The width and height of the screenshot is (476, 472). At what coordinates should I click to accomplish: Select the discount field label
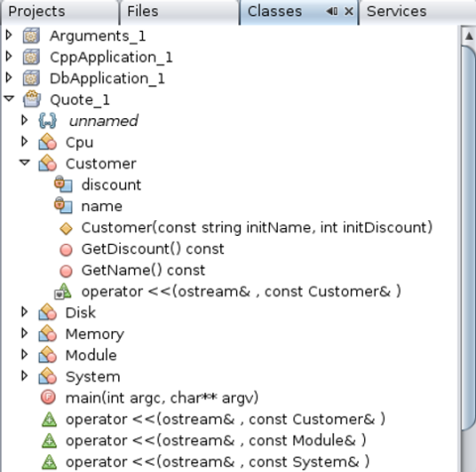111,184
